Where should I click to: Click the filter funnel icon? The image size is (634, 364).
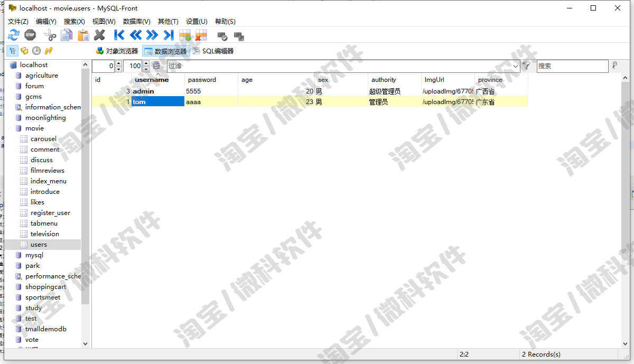[x=526, y=66]
